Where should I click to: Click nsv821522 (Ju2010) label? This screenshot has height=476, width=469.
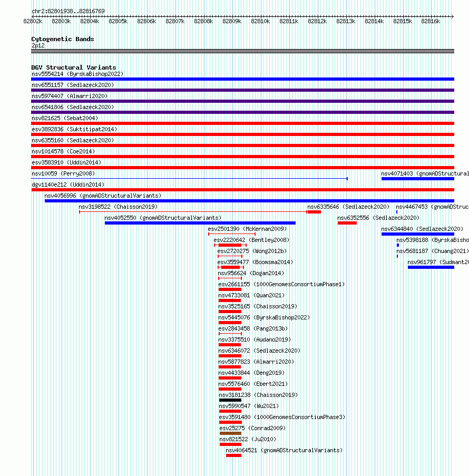[248, 439]
